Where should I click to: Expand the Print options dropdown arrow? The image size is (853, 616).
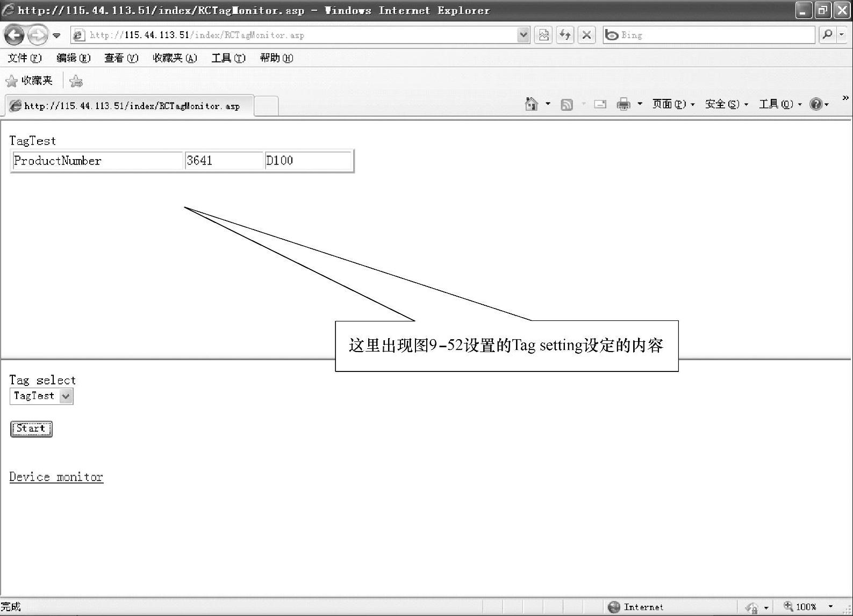[640, 104]
